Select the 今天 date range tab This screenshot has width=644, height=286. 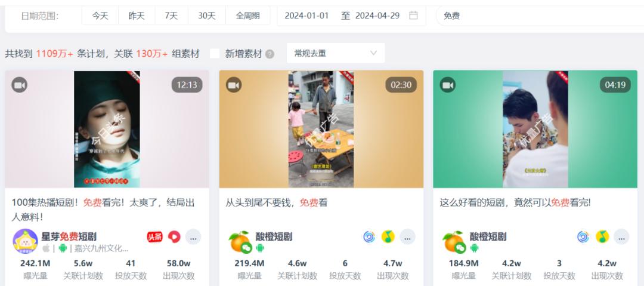pos(100,16)
